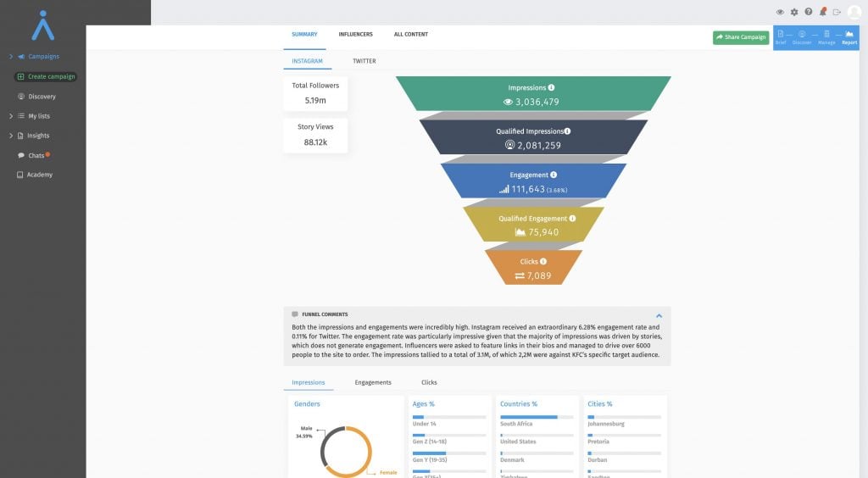The height and width of the screenshot is (478, 868).
Task: Click the list icon beside My lists
Action: pos(21,116)
